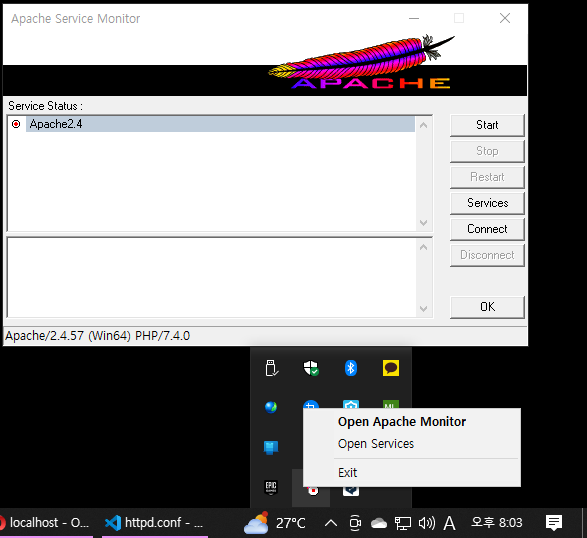
Task: Click the up arrow of log box scrollbar
Action: (x=423, y=247)
